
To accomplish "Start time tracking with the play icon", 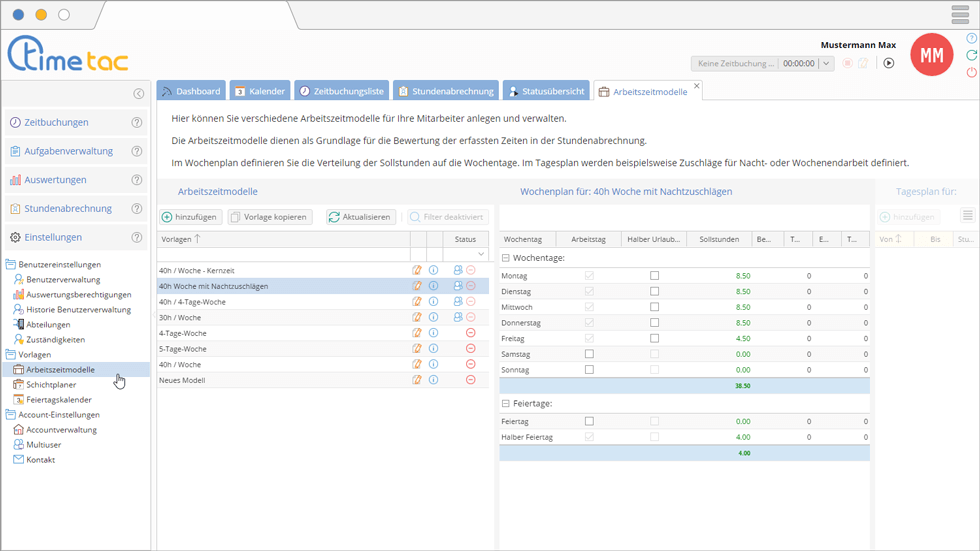I will [x=888, y=63].
